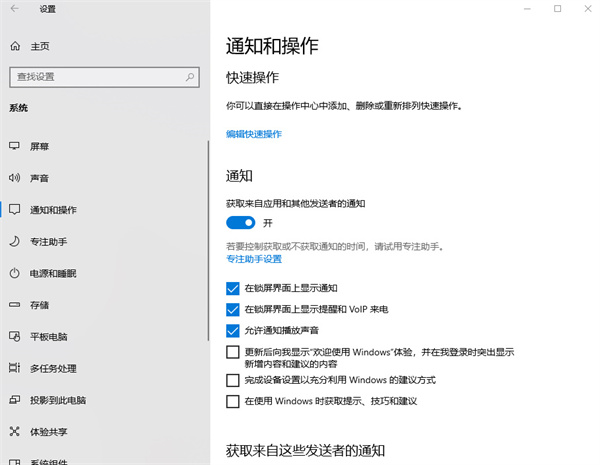Click the 投影到此电脑 projection icon
600x465 pixels.
click(15, 400)
